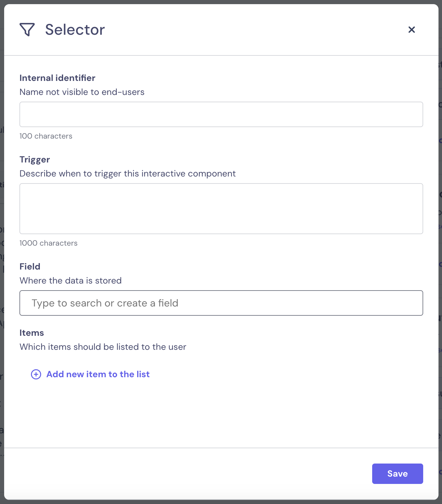Image resolution: width=442 pixels, height=504 pixels.
Task: Click 'Which items should be listed' description
Action: [x=103, y=347]
